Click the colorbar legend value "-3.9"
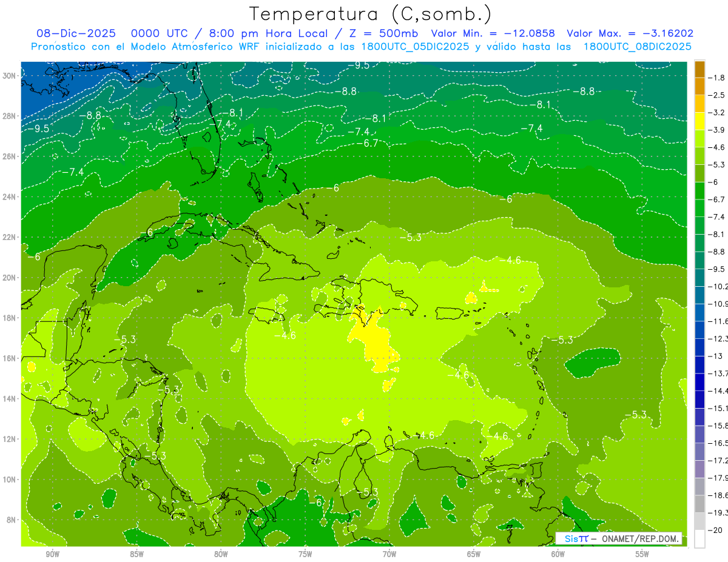728x562 pixels. (716, 130)
